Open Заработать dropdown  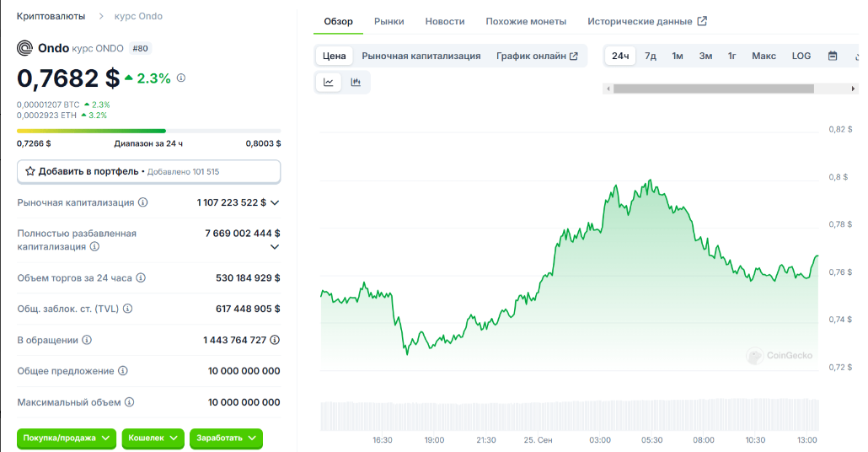point(226,438)
